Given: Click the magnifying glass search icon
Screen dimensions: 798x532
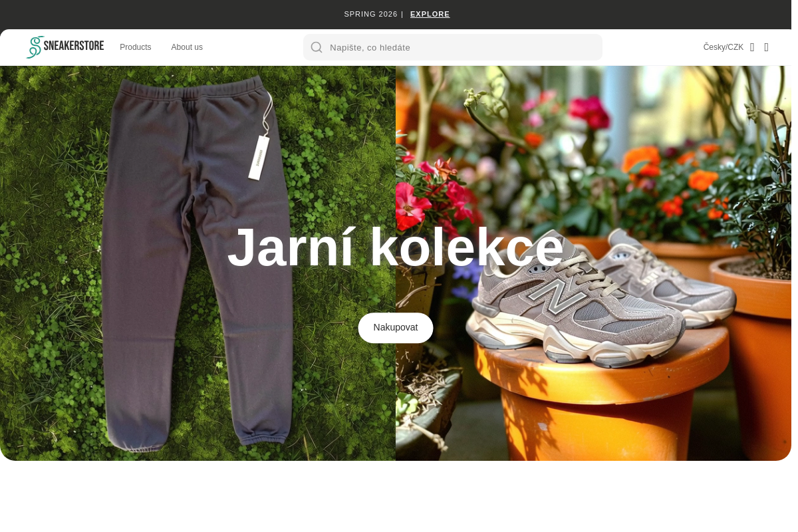Looking at the screenshot, I should (317, 47).
